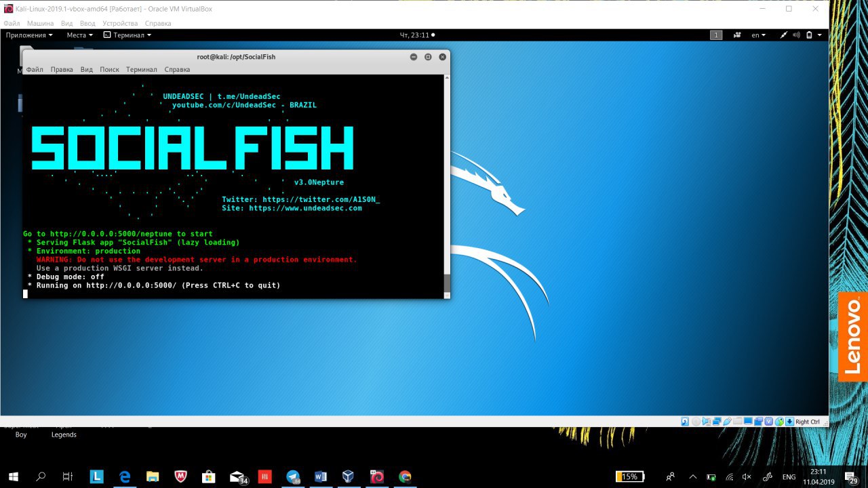Click workspace indicator '1' in top bar

pyautogui.click(x=716, y=35)
